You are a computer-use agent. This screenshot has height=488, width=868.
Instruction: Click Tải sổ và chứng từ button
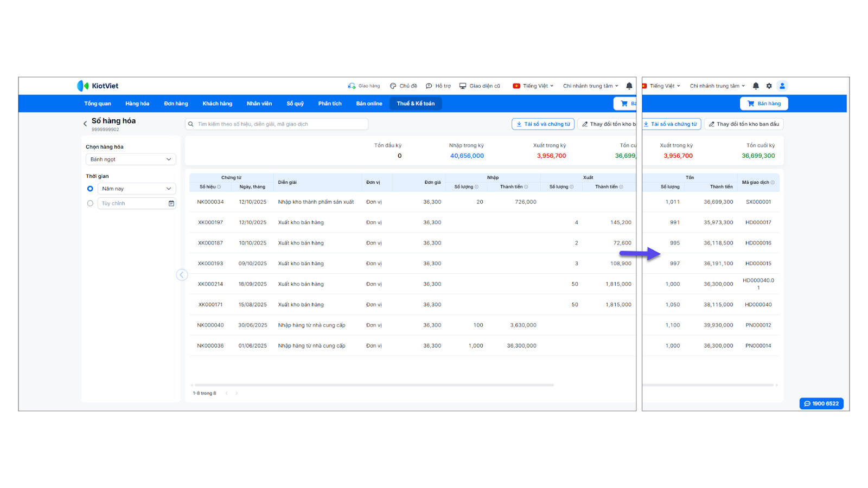click(x=542, y=124)
